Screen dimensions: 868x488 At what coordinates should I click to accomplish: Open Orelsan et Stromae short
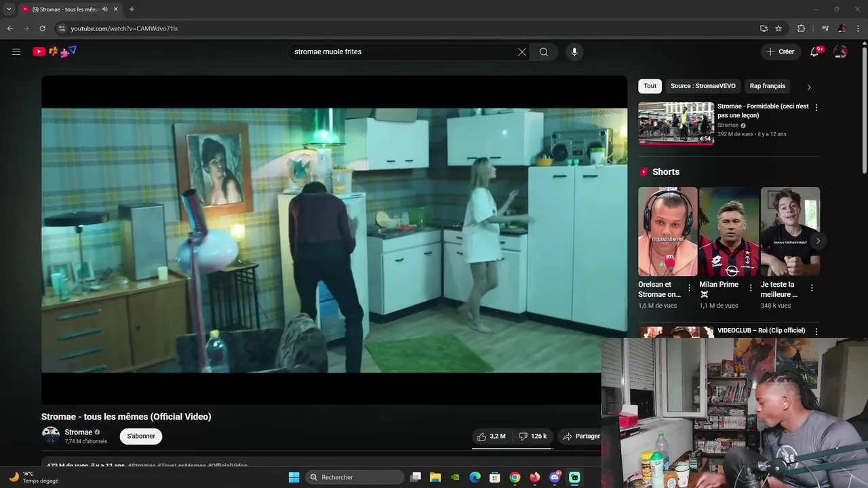tap(667, 232)
